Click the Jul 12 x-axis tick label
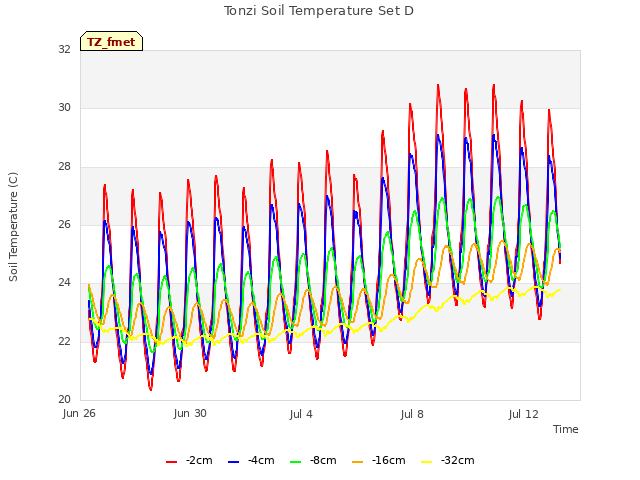The width and height of the screenshot is (640, 480). (x=524, y=414)
